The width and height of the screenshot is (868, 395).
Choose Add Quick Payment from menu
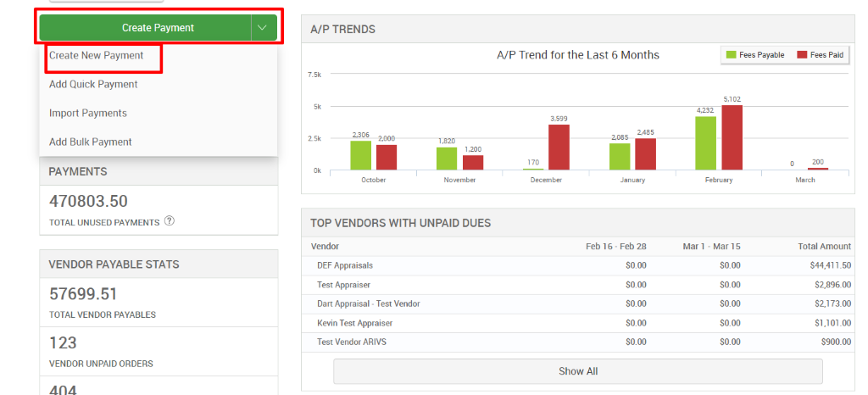tap(93, 84)
